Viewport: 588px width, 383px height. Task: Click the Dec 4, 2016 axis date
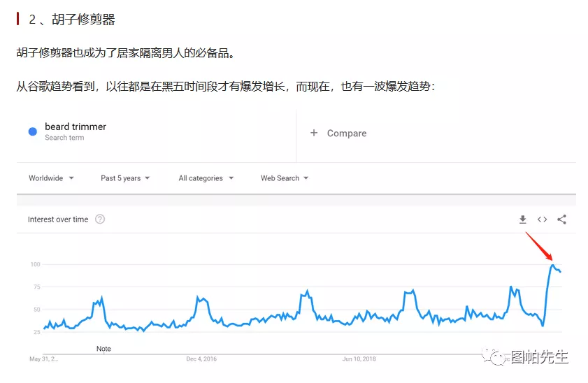click(x=201, y=359)
